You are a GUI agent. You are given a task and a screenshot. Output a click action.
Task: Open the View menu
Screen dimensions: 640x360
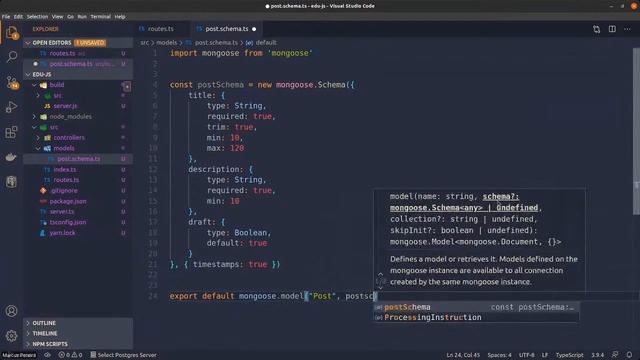[x=58, y=17]
